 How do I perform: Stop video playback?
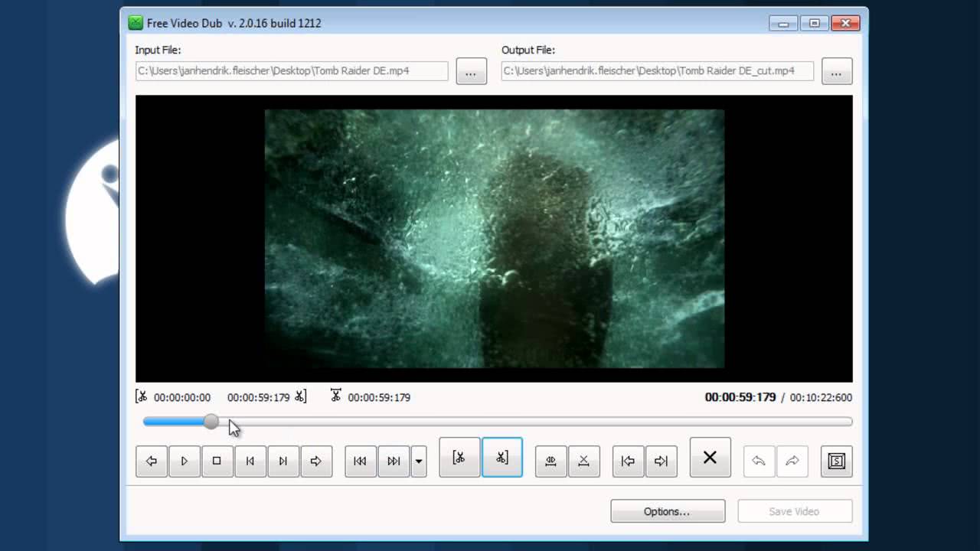(x=217, y=461)
